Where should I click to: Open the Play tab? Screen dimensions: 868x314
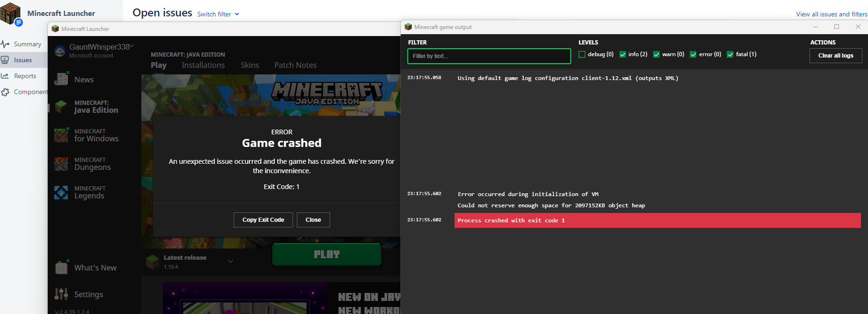(159, 65)
